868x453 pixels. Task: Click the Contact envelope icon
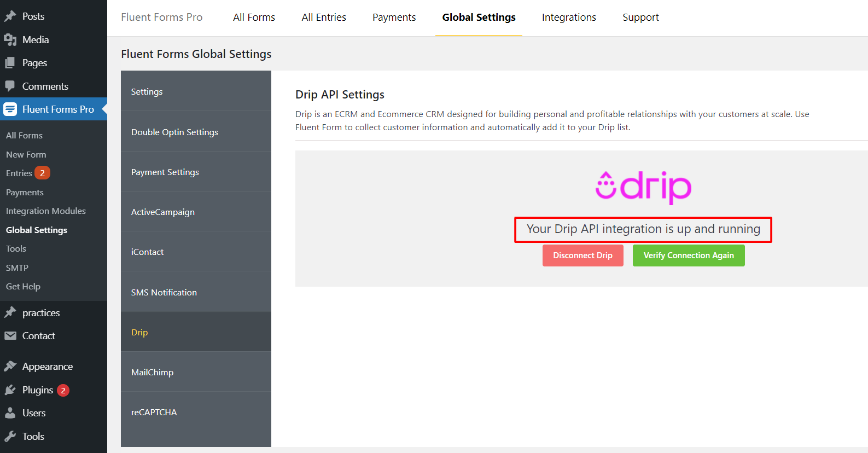(x=10, y=336)
